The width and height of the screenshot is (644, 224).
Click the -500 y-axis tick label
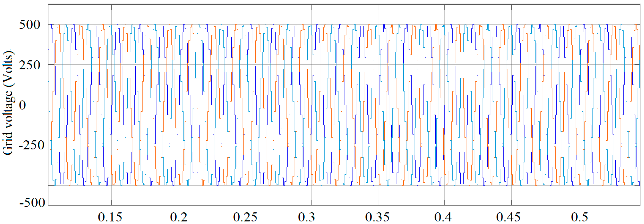pyautogui.click(x=32, y=202)
